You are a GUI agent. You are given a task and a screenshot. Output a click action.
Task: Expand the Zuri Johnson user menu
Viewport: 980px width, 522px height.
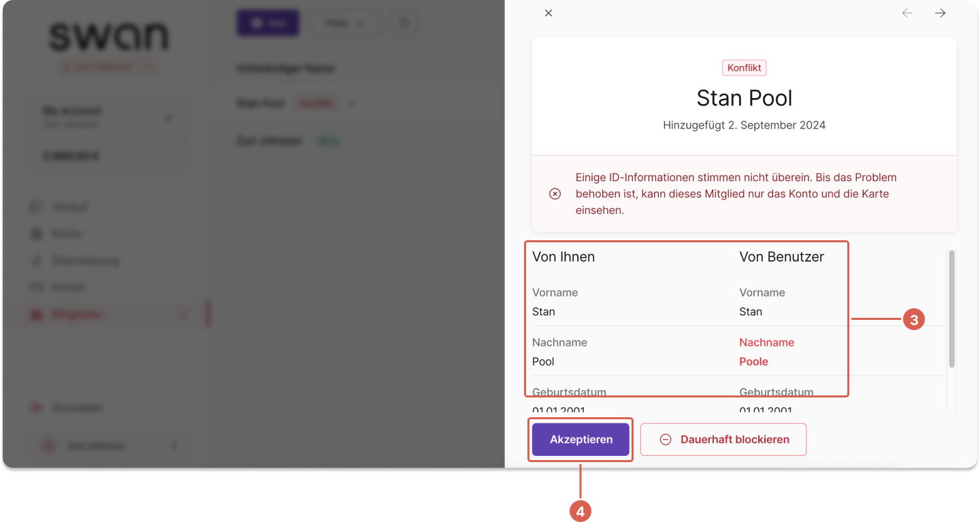pyautogui.click(x=109, y=446)
